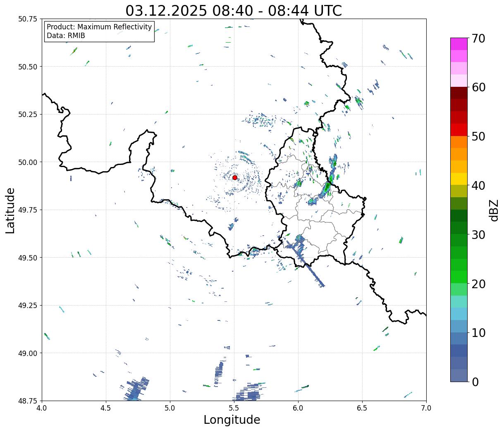Click the latitude tick label 50.00
504x430 pixels.
28,162
